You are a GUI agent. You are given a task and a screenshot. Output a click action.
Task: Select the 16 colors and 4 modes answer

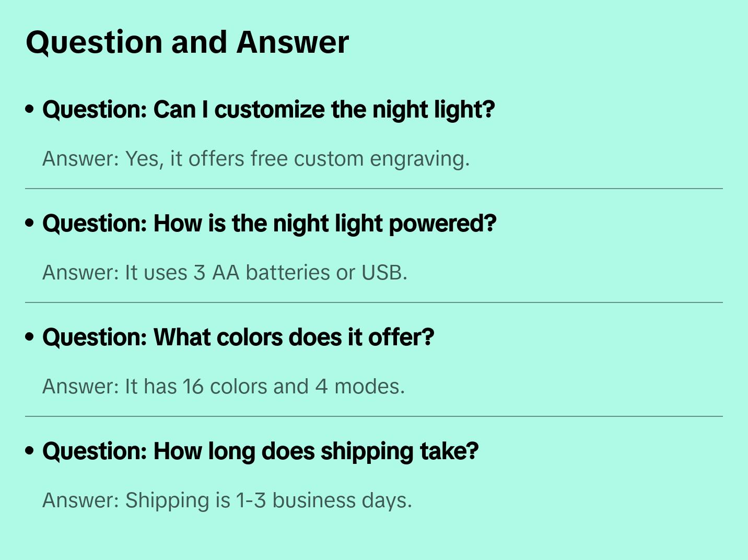point(224,387)
